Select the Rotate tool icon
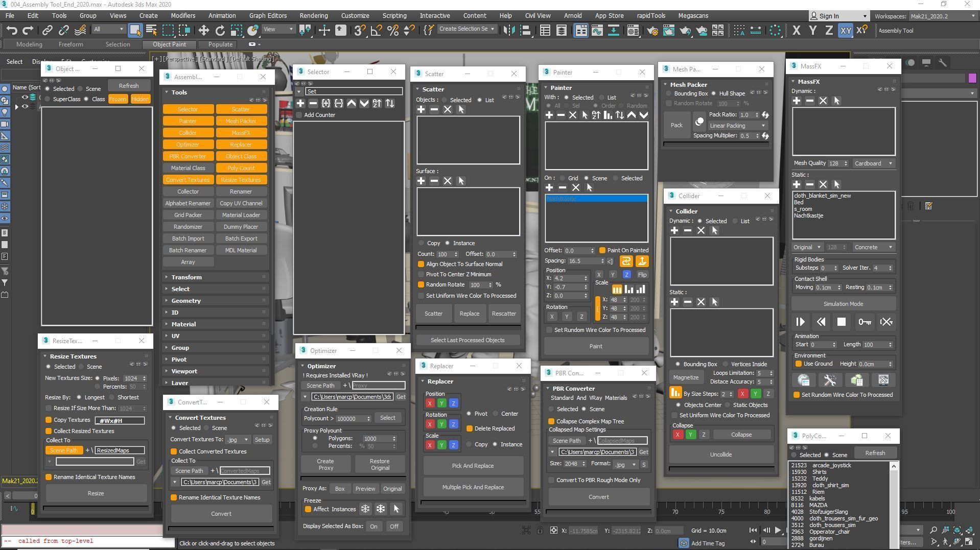The image size is (980, 550). coord(220,30)
